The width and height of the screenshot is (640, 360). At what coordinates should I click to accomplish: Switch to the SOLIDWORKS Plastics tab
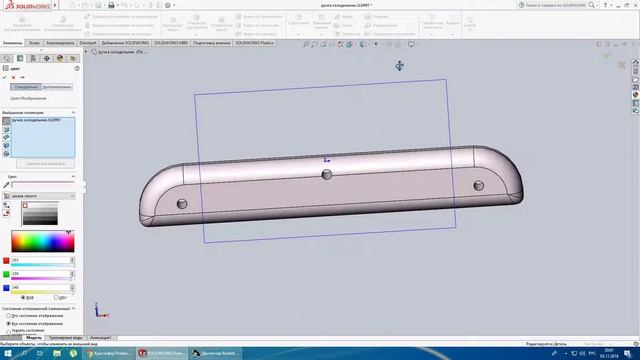tap(254, 43)
